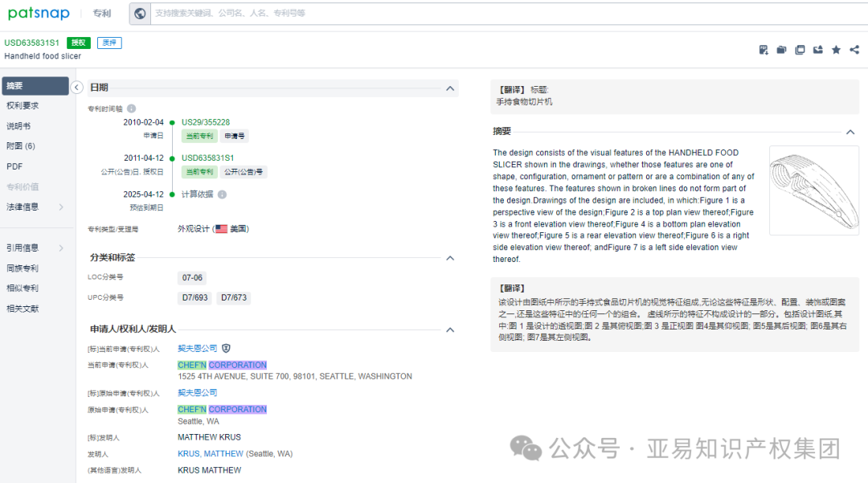Click CHEF'N CORPORATION under 当前申请(专利权)人
868x483 pixels.
click(222, 365)
